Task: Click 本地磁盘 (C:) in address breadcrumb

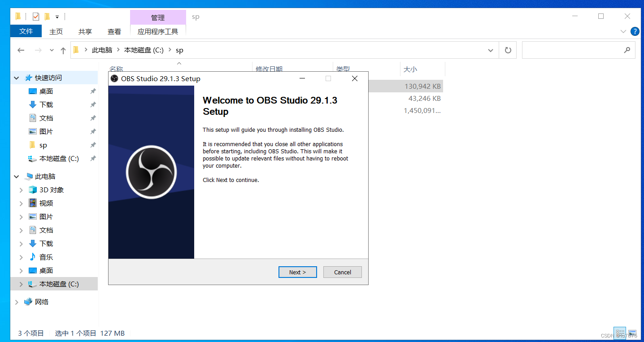Action: pos(144,50)
